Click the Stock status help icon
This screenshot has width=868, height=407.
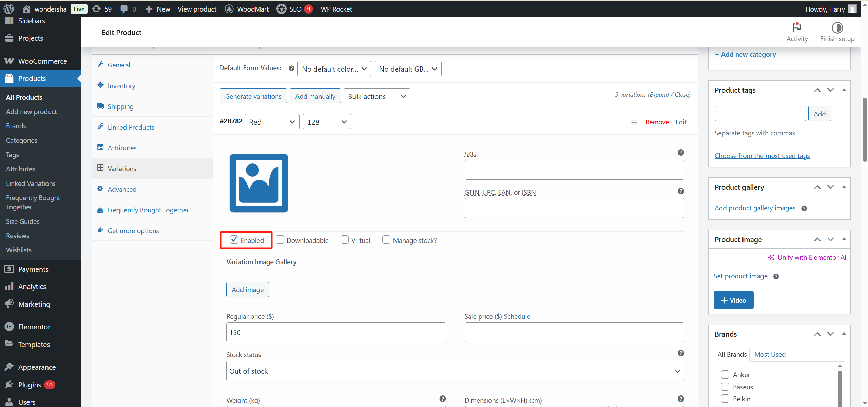pyautogui.click(x=680, y=353)
